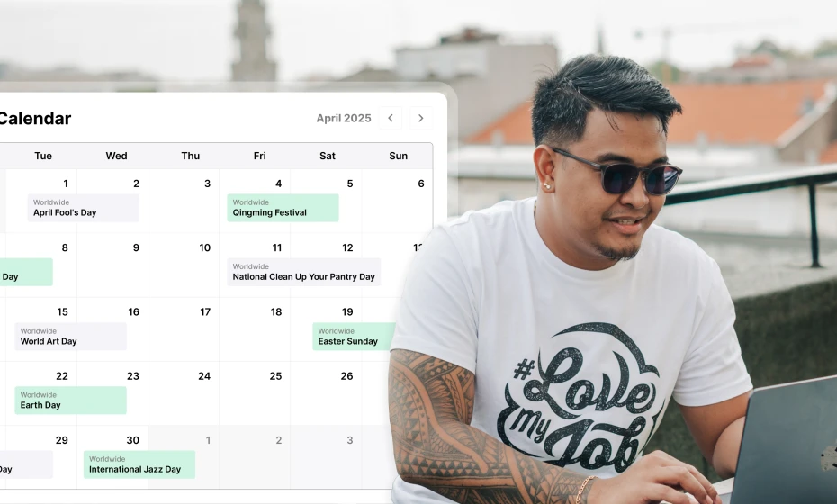Image resolution: width=837 pixels, height=504 pixels.
Task: Click the Tue column header
Action: tap(43, 156)
